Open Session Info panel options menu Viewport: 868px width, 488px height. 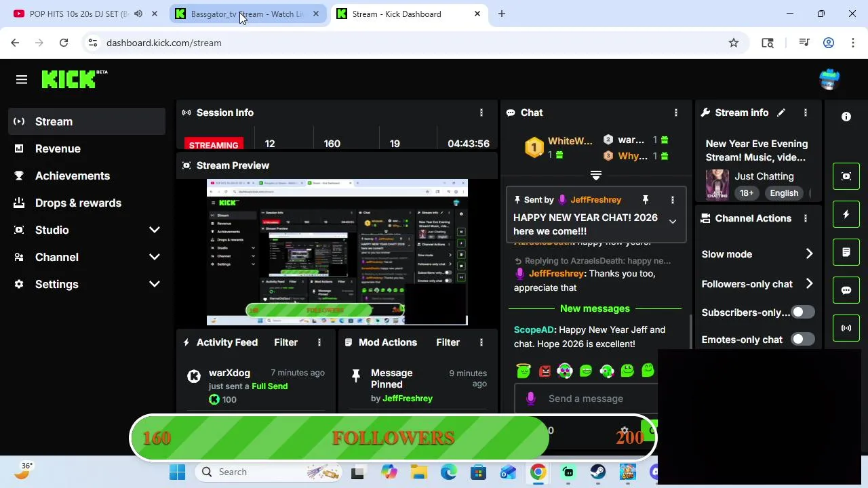pos(481,113)
